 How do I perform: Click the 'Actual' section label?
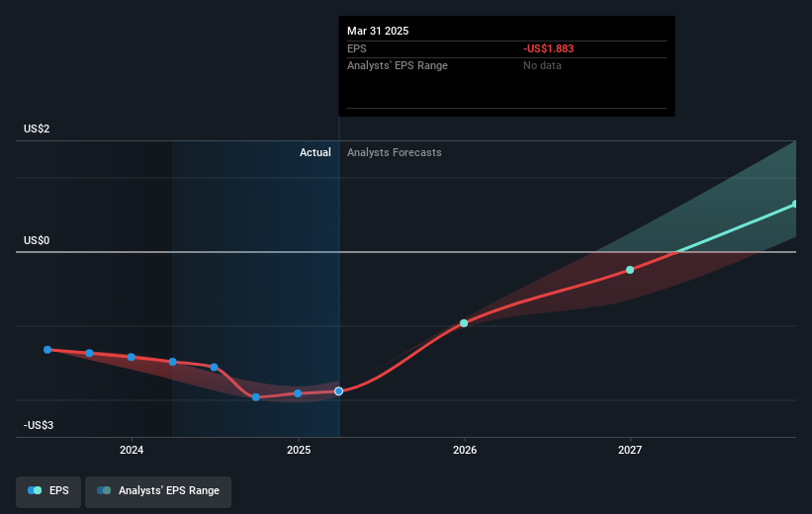pyautogui.click(x=316, y=152)
